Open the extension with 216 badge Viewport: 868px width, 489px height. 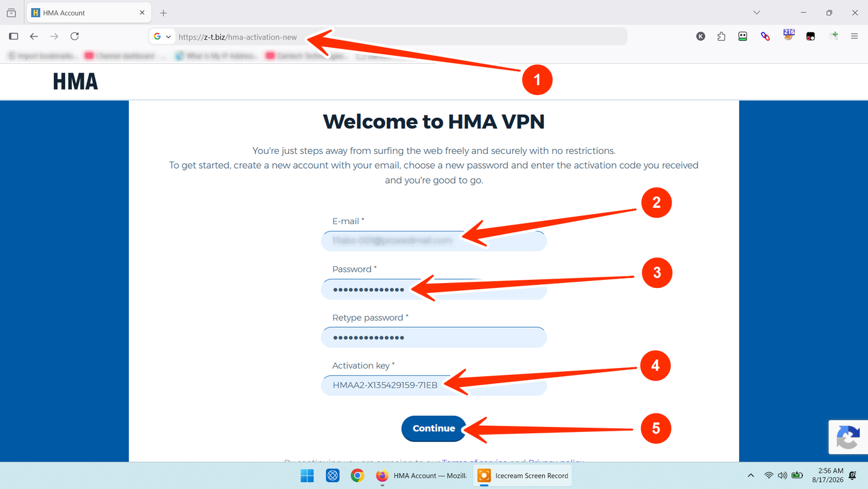coord(788,35)
